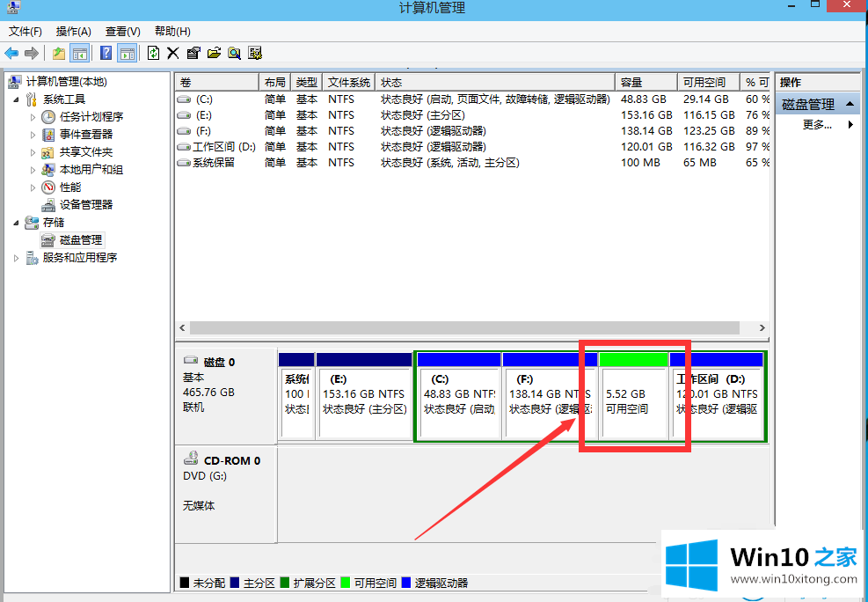The width and height of the screenshot is (868, 602).
Task: Select the (F:) volume row
Action: (473, 131)
